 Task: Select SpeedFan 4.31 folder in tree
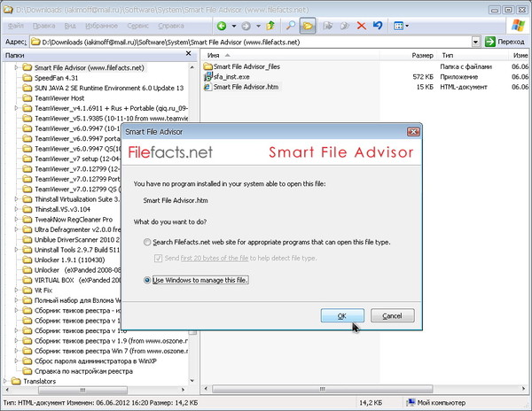(x=57, y=78)
